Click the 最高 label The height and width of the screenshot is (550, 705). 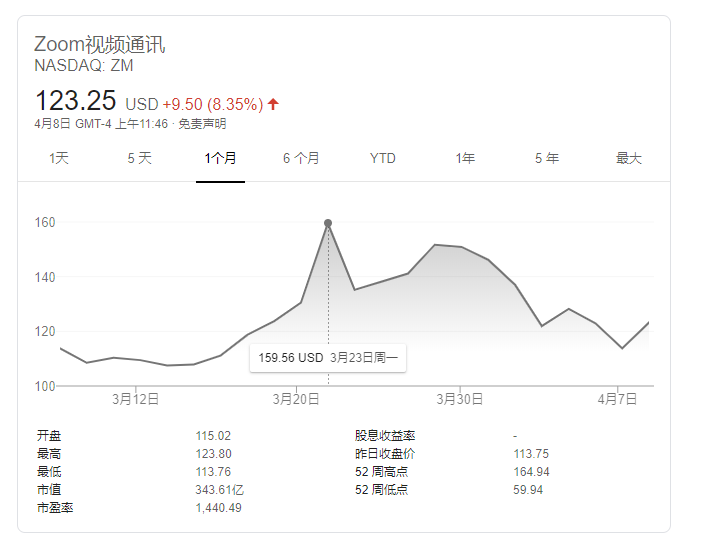(x=49, y=454)
